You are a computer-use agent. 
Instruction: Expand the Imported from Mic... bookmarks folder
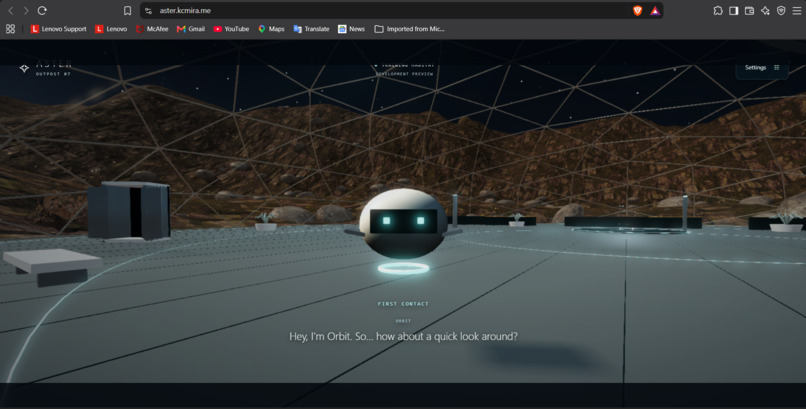pos(409,29)
